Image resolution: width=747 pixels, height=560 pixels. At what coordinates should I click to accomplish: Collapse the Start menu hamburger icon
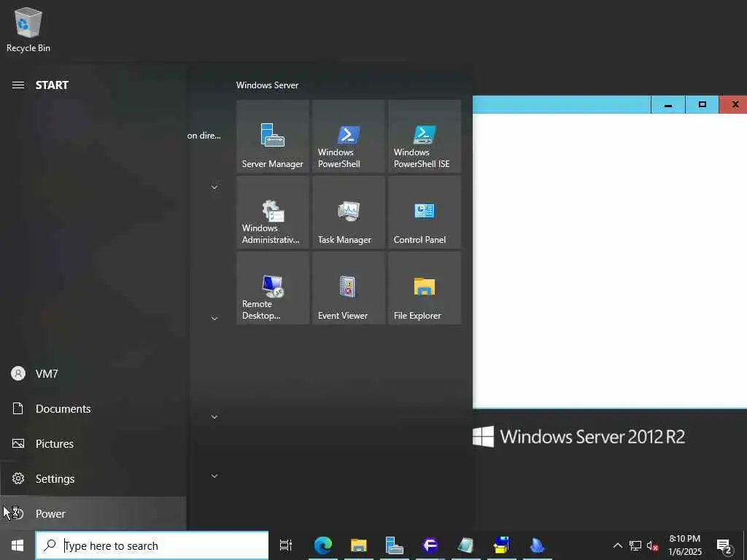(x=18, y=85)
